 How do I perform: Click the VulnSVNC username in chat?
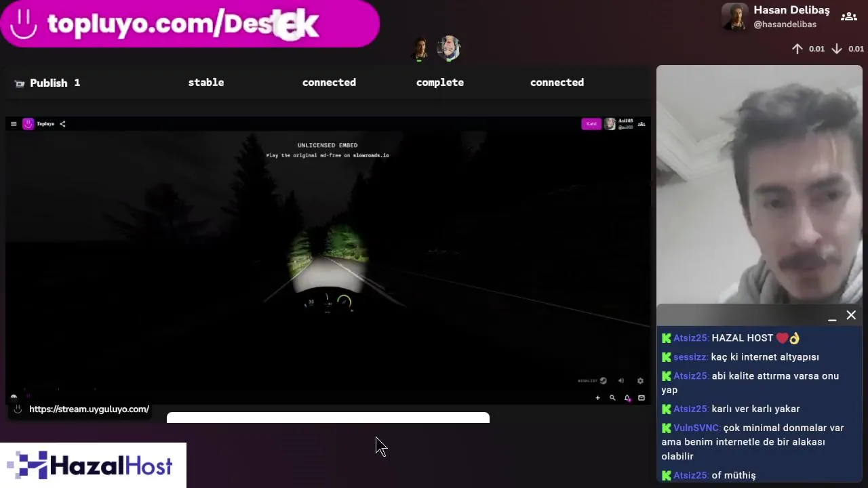(x=696, y=428)
